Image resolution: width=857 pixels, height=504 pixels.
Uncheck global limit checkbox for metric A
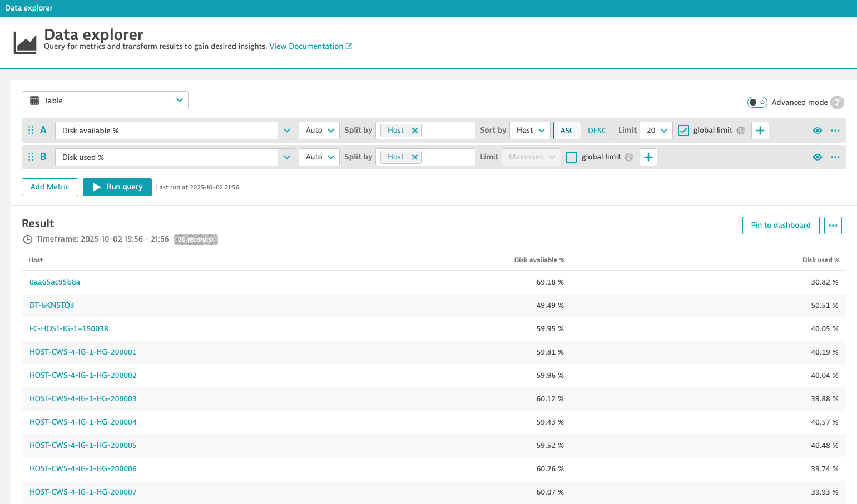[683, 131]
